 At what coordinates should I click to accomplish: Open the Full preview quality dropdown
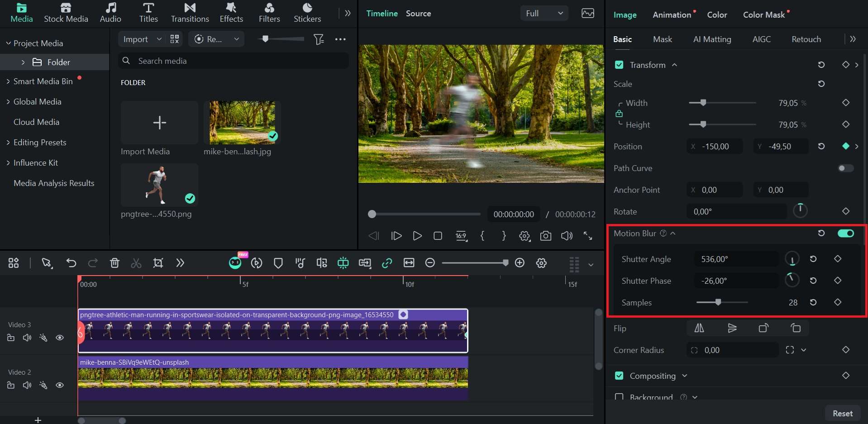coord(544,14)
